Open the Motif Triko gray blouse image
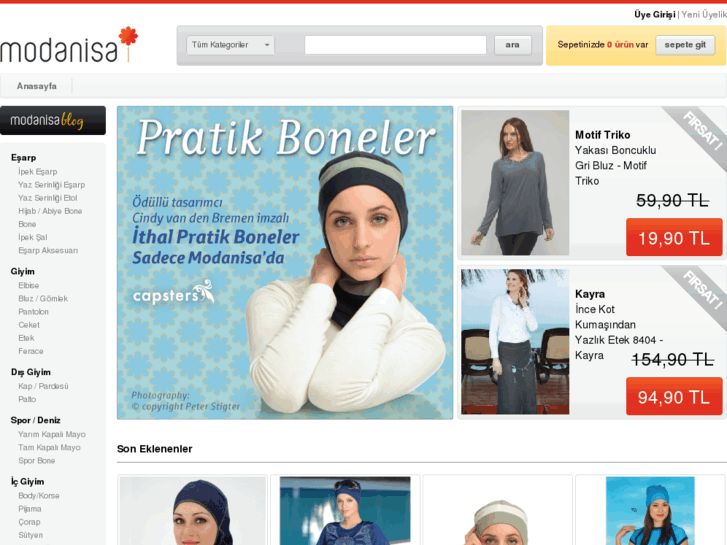Viewport: 727px width, 545px height. 515,182
